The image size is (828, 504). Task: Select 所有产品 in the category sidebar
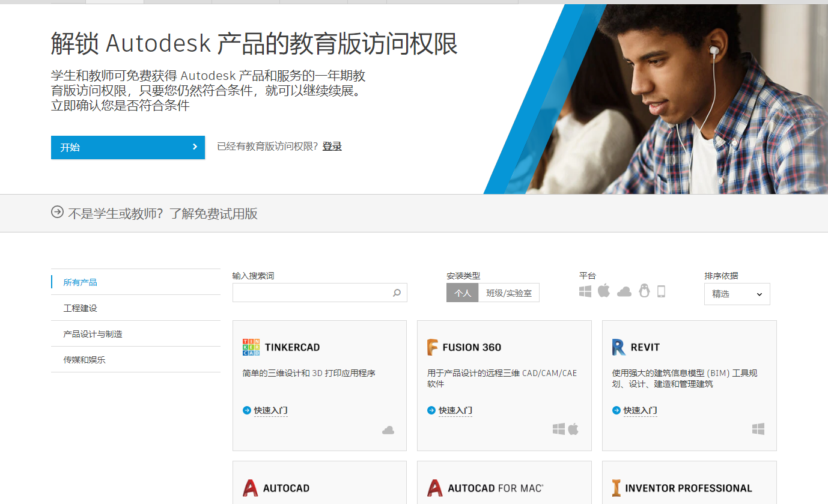80,282
